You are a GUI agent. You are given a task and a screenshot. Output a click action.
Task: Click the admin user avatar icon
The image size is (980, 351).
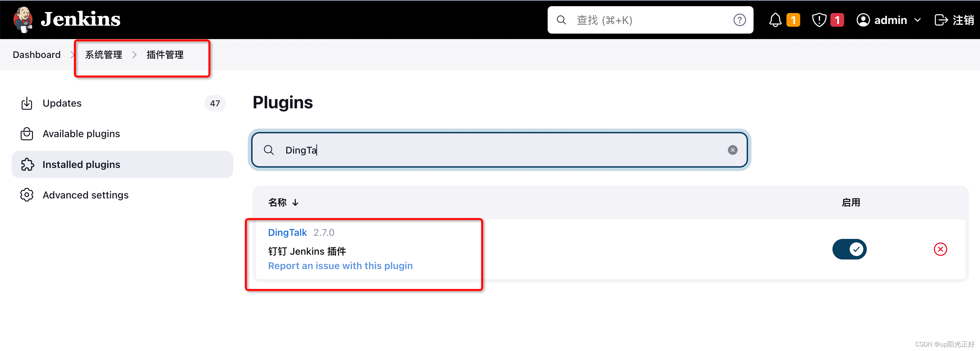tap(863, 20)
